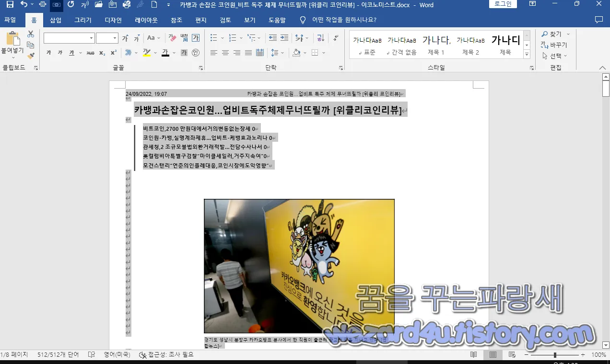Open the 파일 tab
This screenshot has height=364, width=610.
(10, 20)
